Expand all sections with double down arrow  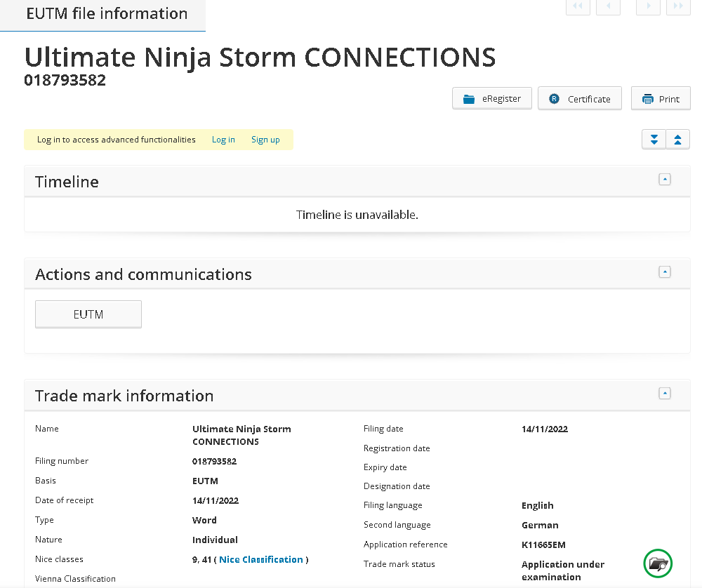click(x=654, y=140)
